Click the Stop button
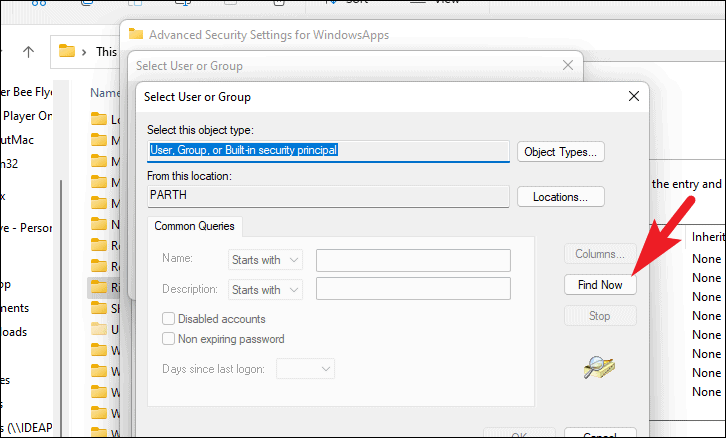Viewport: 726px width, 438px height. (600, 316)
